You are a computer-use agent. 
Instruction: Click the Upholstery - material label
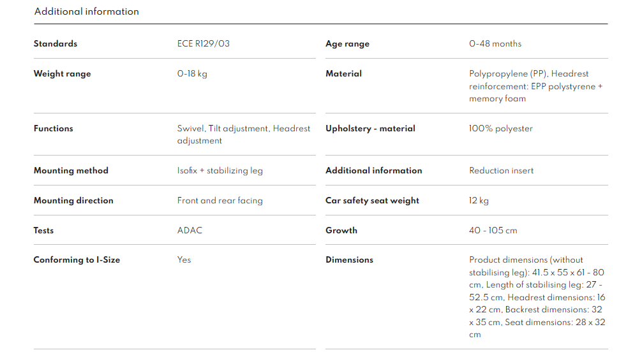pos(370,129)
